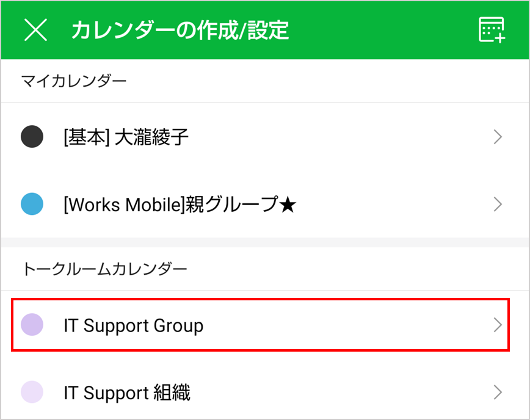
Task: Tap the pale lavender dot for IT Support 組織
Action: (x=32, y=392)
